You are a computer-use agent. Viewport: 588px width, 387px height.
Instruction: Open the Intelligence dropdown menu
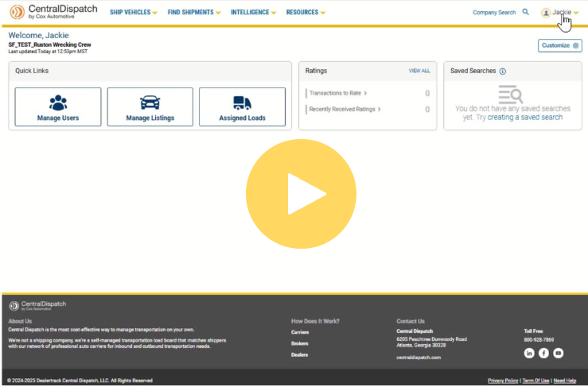pyautogui.click(x=253, y=13)
